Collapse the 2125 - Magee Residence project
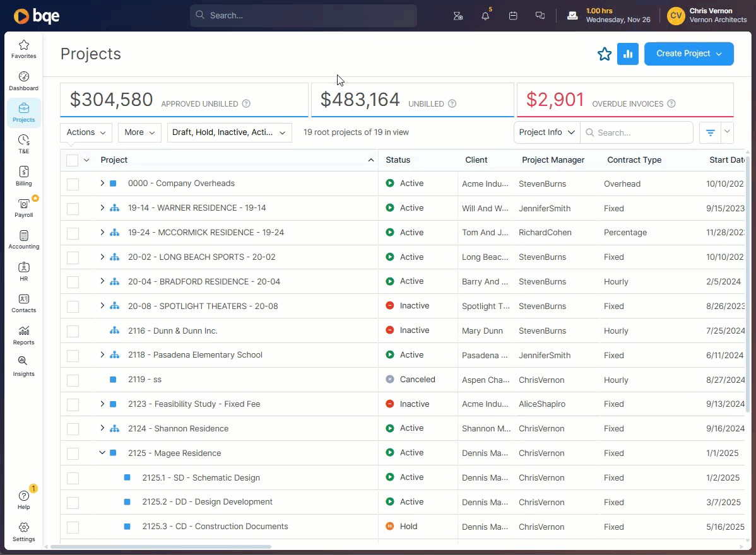 click(102, 453)
